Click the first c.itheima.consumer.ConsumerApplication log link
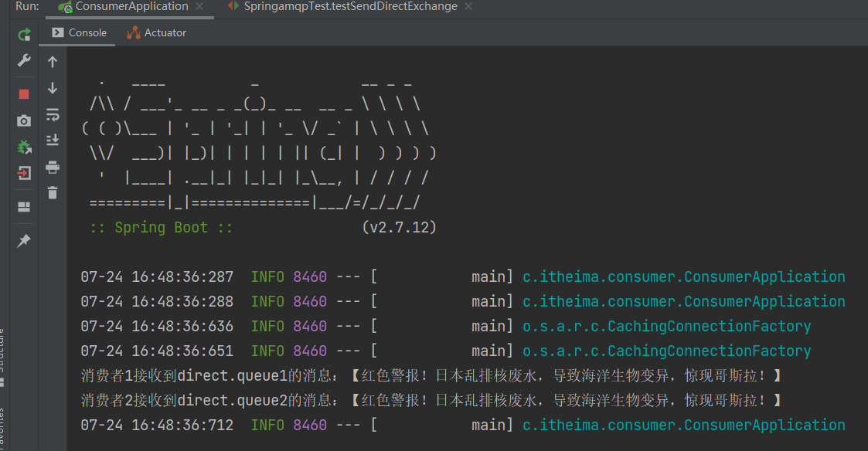The image size is (868, 451). (x=684, y=276)
